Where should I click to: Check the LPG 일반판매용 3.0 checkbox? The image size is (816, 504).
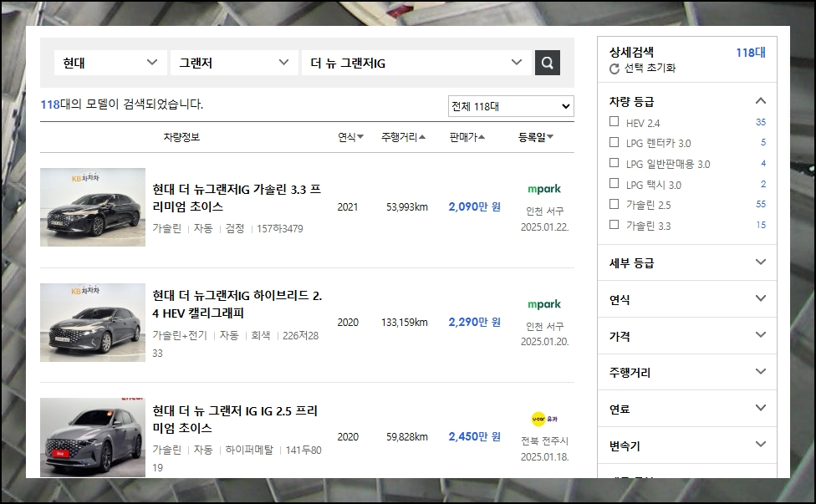point(614,163)
